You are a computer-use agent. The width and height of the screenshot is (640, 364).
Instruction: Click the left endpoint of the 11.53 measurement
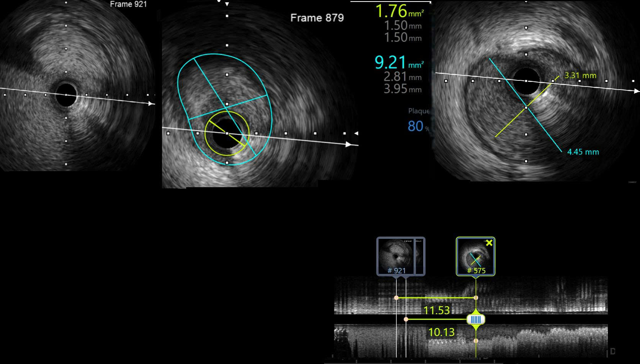396,297
